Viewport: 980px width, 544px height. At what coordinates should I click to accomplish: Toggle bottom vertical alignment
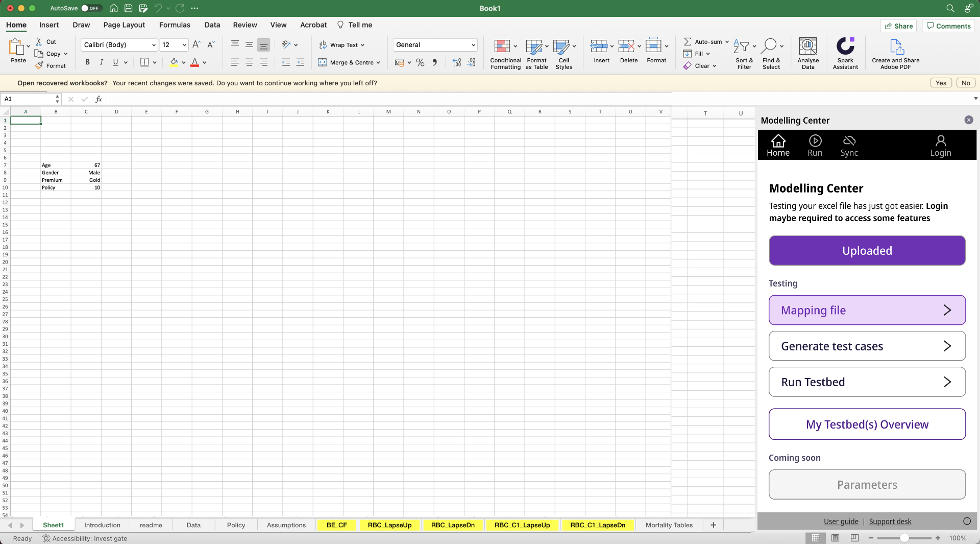pyautogui.click(x=263, y=45)
